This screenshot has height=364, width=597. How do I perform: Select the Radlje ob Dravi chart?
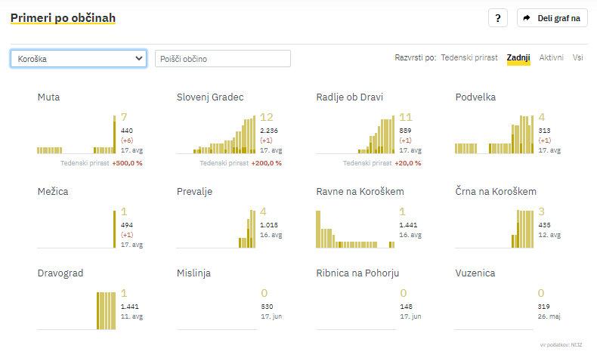355,136
